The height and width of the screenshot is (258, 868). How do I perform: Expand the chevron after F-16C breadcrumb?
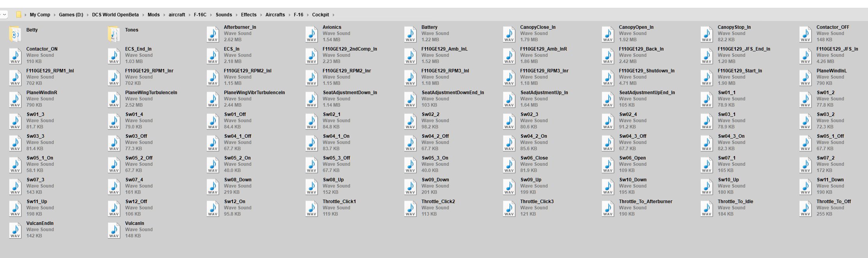point(211,15)
